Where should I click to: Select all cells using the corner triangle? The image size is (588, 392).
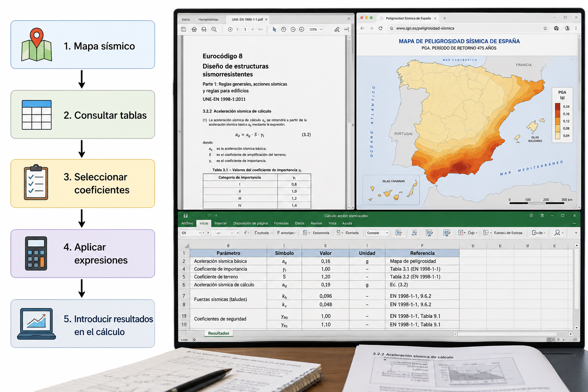click(186, 246)
